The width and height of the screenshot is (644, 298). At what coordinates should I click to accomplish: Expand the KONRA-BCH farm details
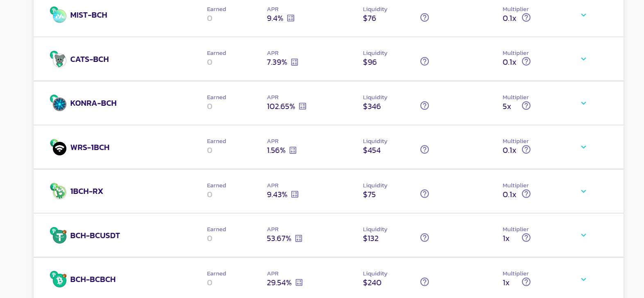point(584,103)
